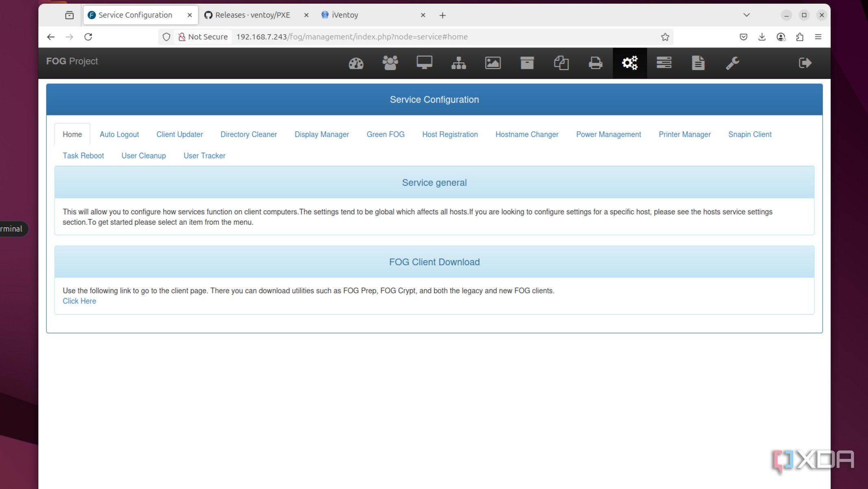Click the FOG Project brand link

click(72, 61)
